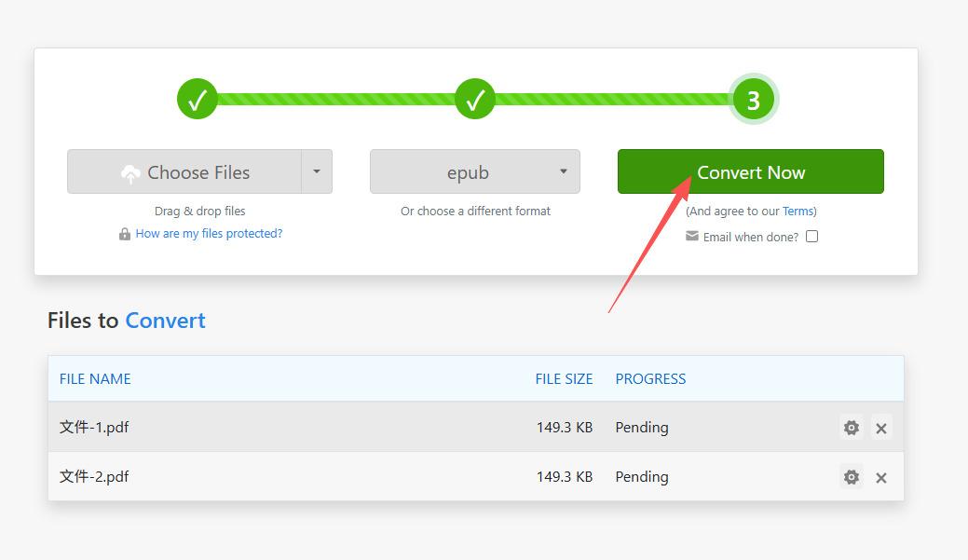
Task: Click the 149.3 KB size of 文件-1.pdf
Action: point(565,428)
